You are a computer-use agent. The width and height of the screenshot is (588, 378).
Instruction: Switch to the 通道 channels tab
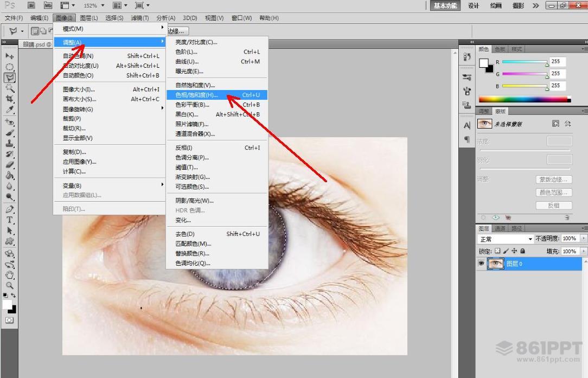click(500, 228)
